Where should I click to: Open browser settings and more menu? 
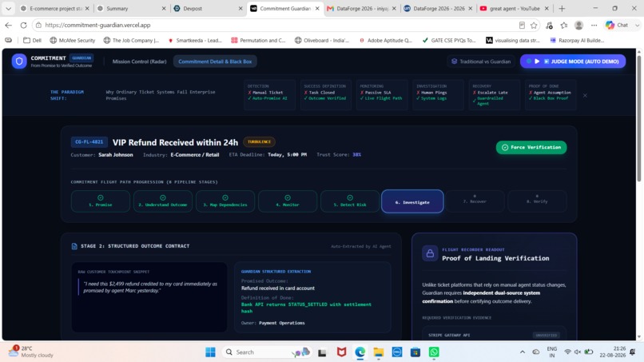[594, 26]
